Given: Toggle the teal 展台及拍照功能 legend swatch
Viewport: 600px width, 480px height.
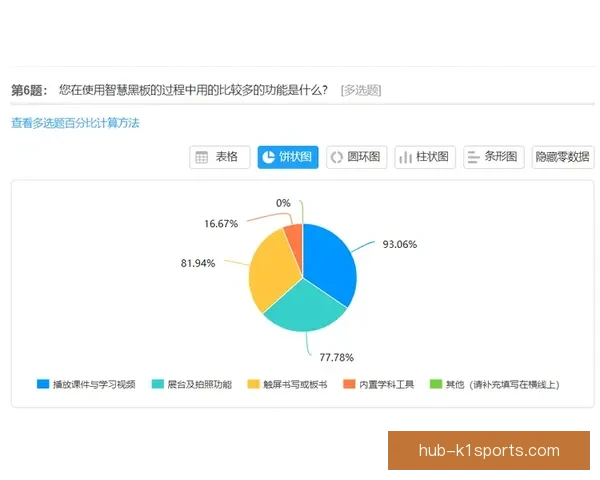Looking at the screenshot, I should point(158,384).
